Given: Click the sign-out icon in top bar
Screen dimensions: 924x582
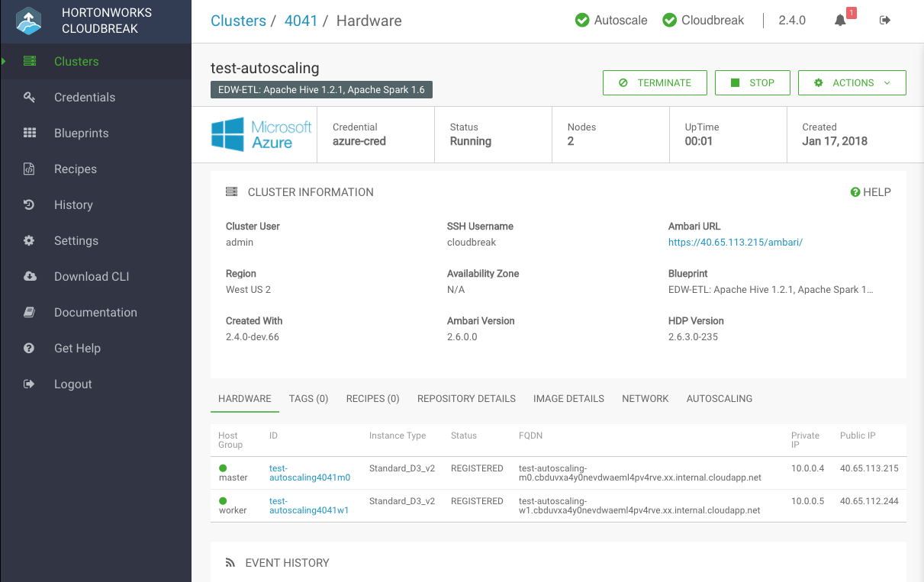Looking at the screenshot, I should [885, 21].
